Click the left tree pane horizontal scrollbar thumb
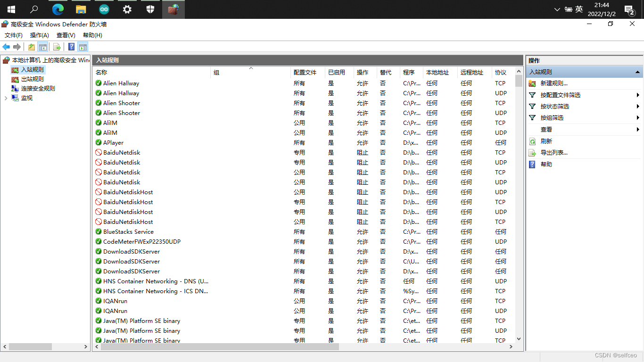Viewport: 644px width, 362px height. coord(30,346)
